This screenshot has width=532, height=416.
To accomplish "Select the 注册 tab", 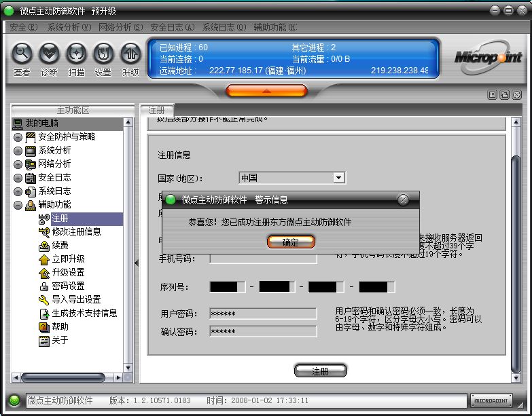I will [157, 110].
